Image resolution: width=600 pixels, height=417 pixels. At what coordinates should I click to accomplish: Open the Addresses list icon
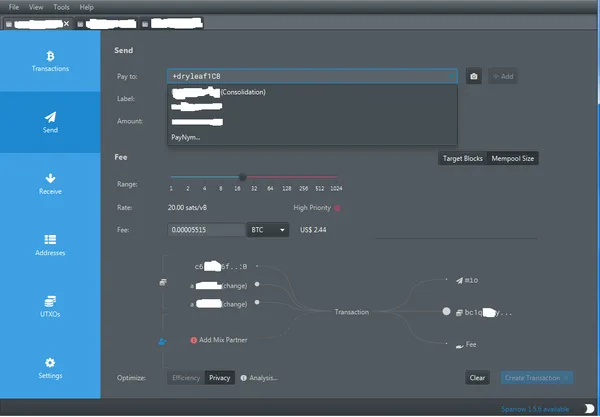pos(50,239)
